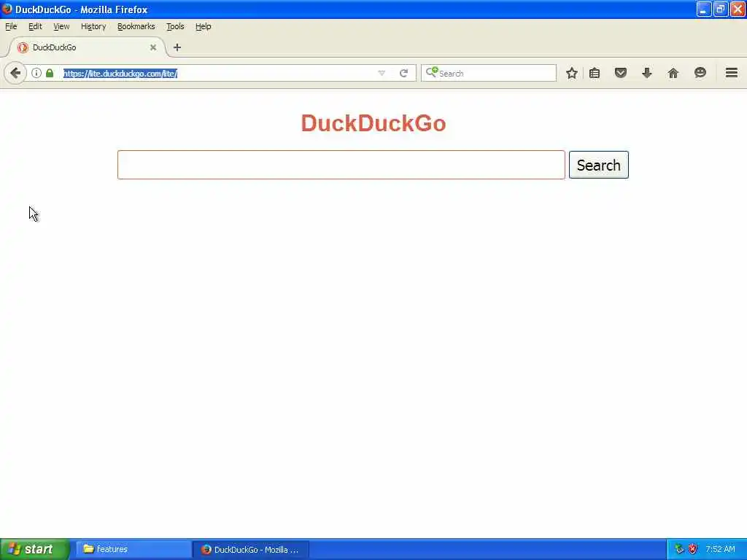Screen dimensions: 747x560
Task: Reload the page with the refresh icon
Action: point(404,74)
